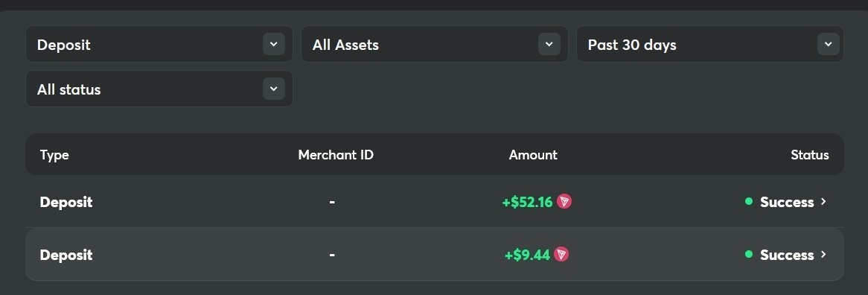Click Success status of $9.44 deposit

coord(787,255)
